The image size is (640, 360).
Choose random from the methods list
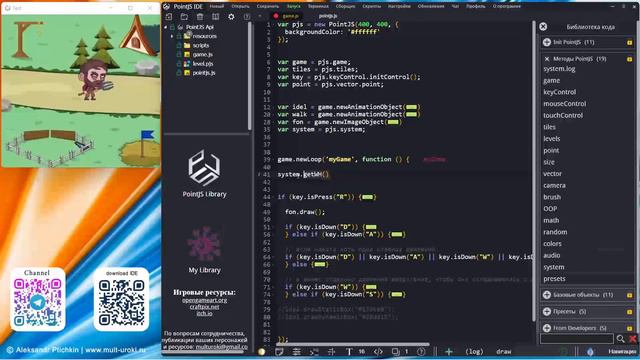(555, 232)
